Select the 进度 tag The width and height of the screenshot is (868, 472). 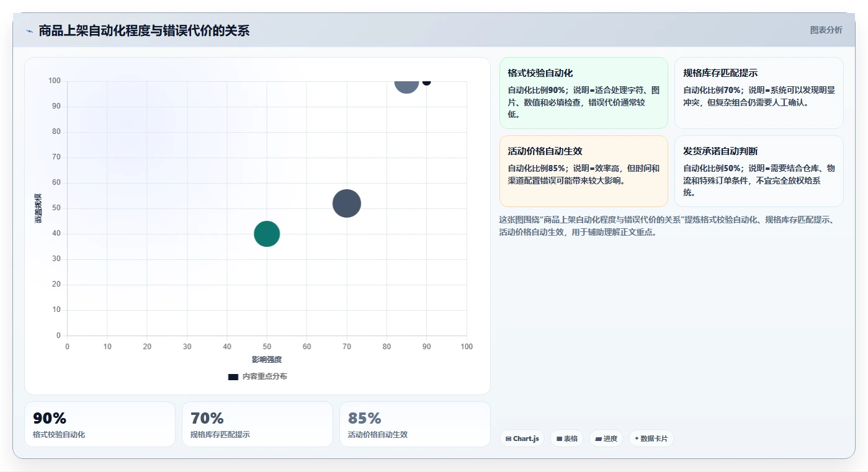pos(606,439)
